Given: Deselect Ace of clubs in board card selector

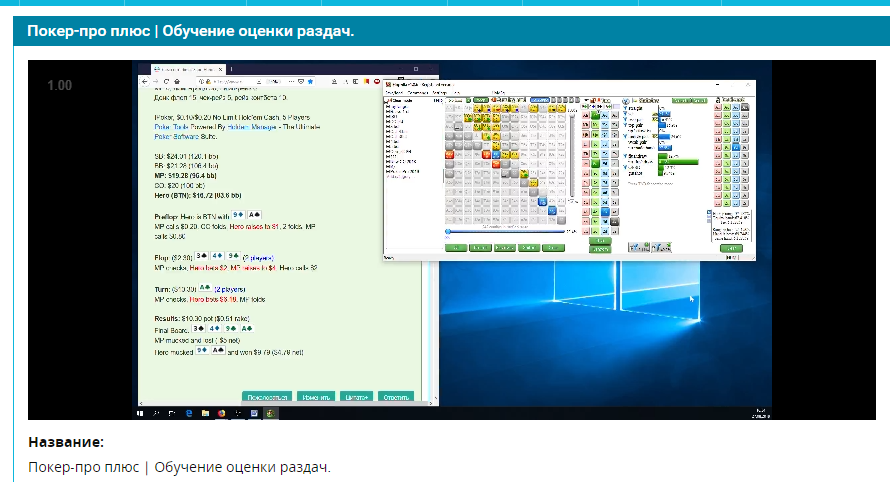Looking at the screenshot, I should click(x=595, y=115).
